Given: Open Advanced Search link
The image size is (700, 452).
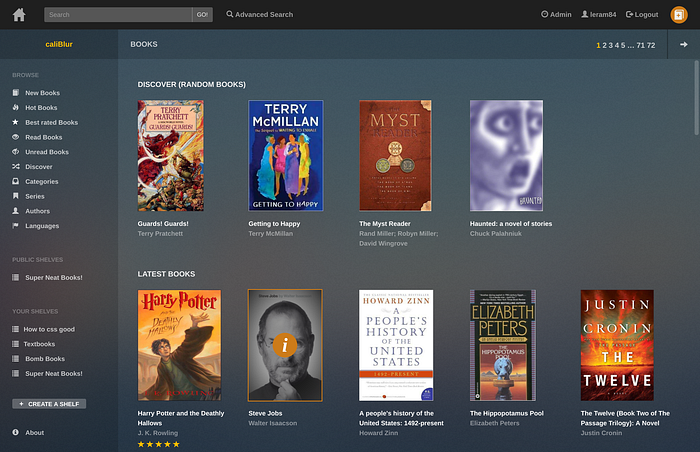Looking at the screenshot, I should pyautogui.click(x=264, y=14).
